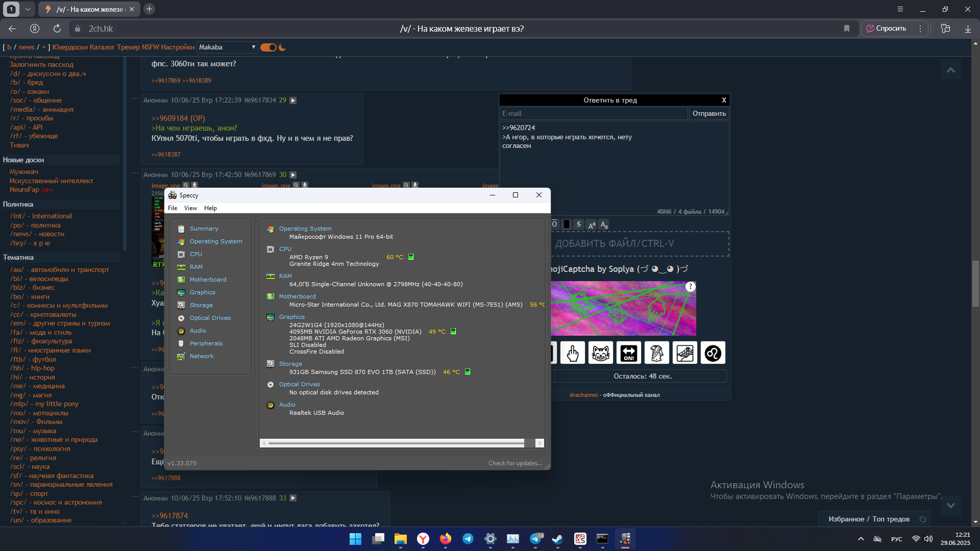Click Отправить button in reply form
The width and height of the screenshot is (980, 551).
point(709,113)
